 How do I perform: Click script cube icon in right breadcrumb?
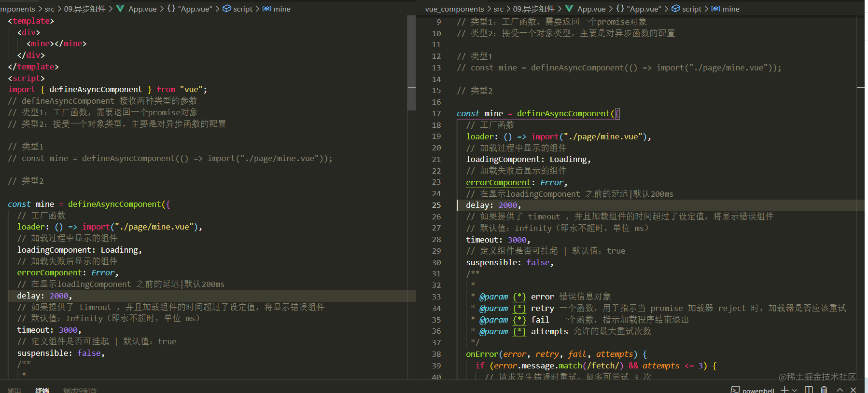click(x=676, y=9)
